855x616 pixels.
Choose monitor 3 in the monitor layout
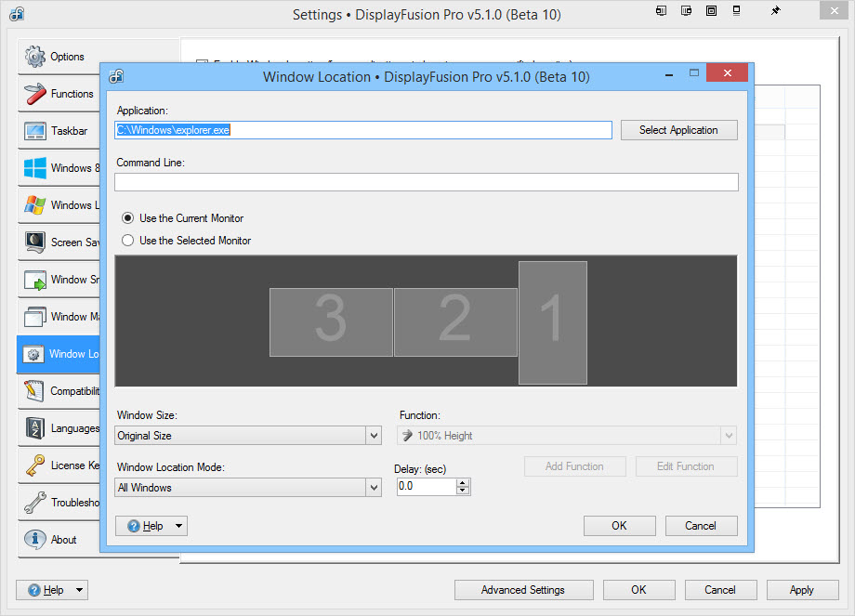(330, 321)
